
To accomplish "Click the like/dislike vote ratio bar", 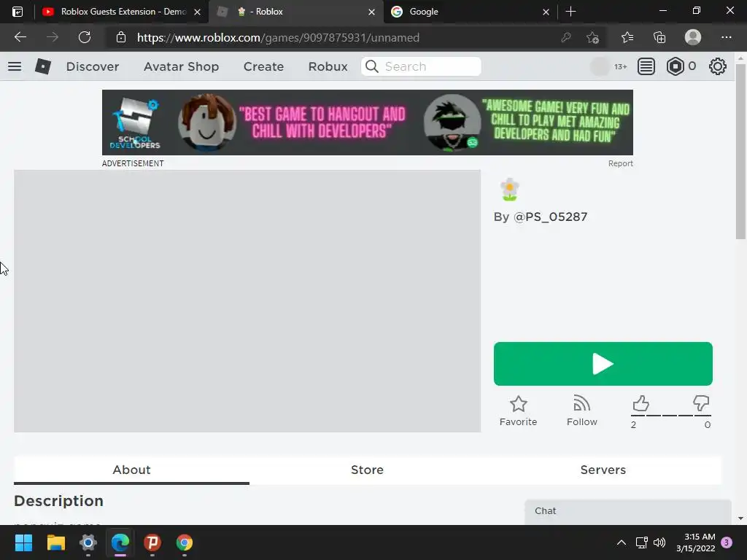I will (671, 416).
